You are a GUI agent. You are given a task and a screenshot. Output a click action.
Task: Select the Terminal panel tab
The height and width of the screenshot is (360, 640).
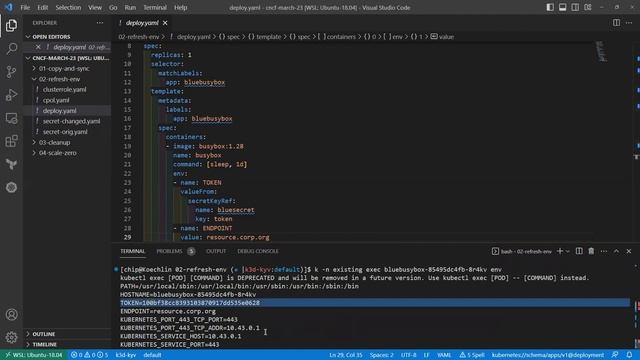pos(133,251)
